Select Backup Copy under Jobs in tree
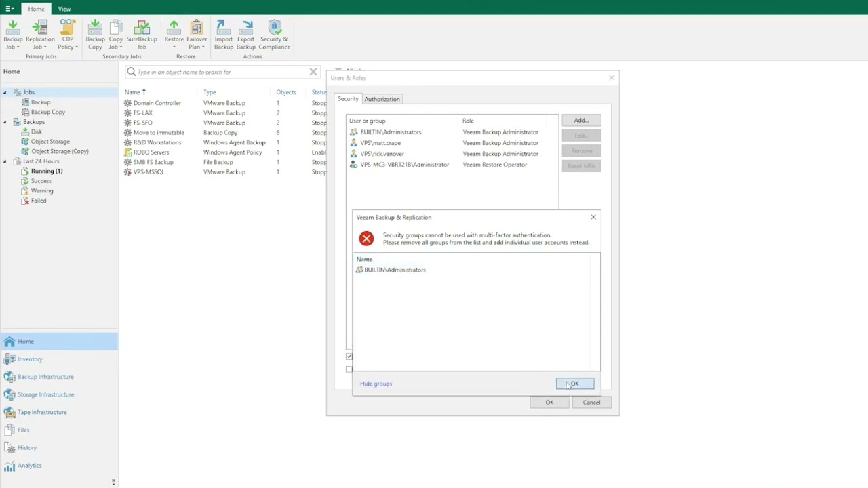The height and width of the screenshot is (488, 868). [x=48, y=112]
